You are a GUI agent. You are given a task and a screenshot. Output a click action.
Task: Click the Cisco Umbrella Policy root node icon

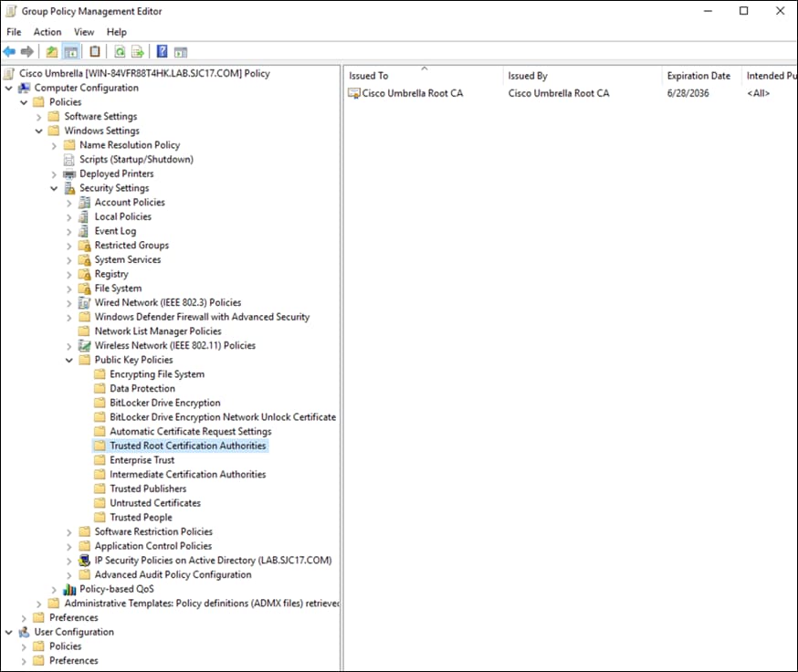(x=8, y=74)
